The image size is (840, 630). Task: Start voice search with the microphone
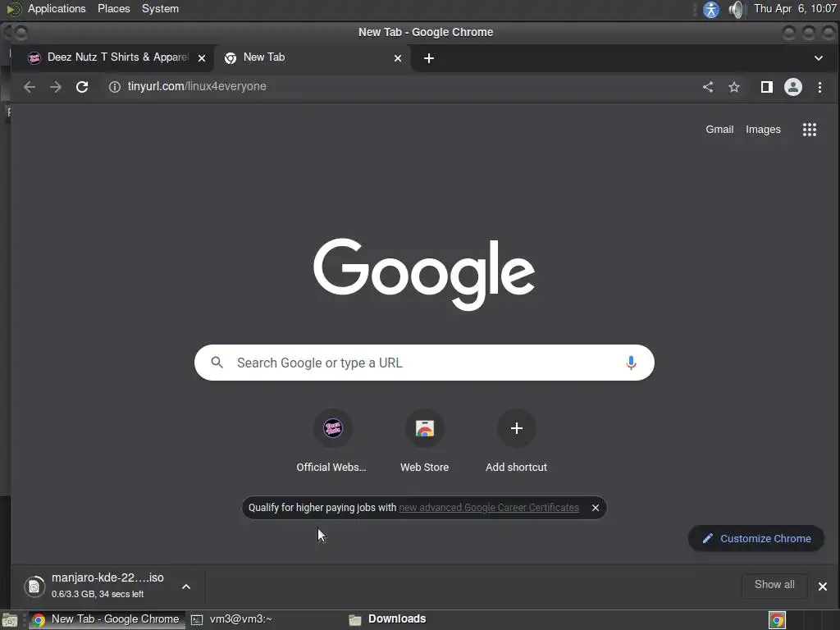coord(631,363)
